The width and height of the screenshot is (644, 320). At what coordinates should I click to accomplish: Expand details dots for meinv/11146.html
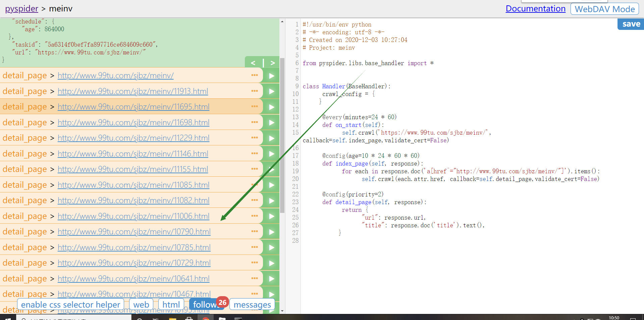point(255,153)
